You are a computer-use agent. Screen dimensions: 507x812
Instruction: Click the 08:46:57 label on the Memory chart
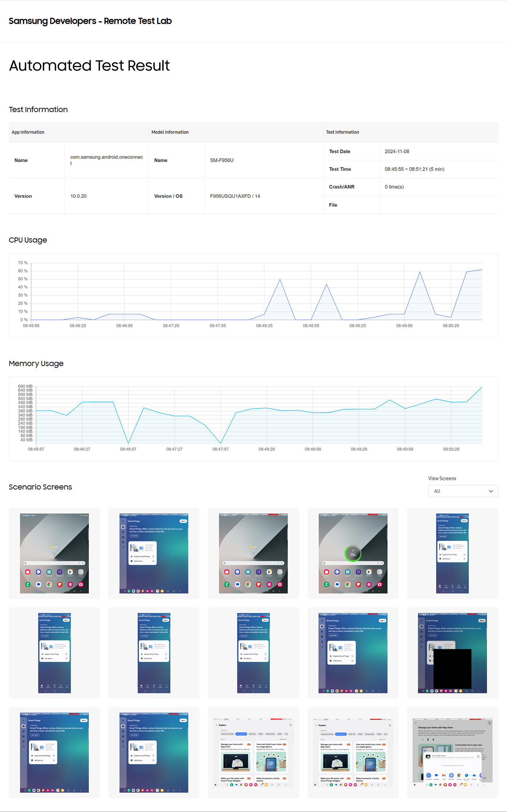(128, 449)
